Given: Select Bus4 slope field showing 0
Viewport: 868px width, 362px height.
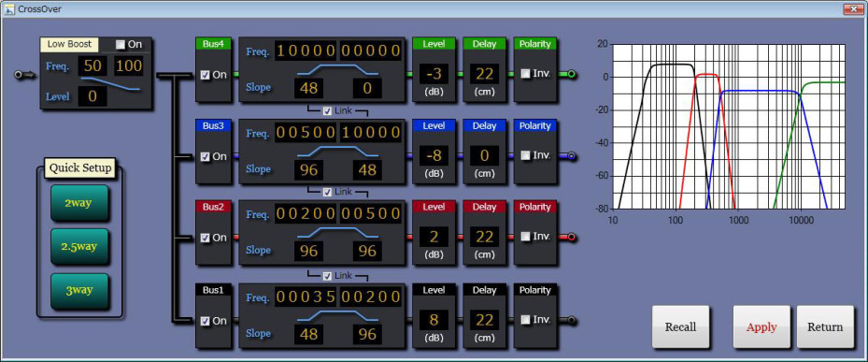Looking at the screenshot, I should point(368,89).
